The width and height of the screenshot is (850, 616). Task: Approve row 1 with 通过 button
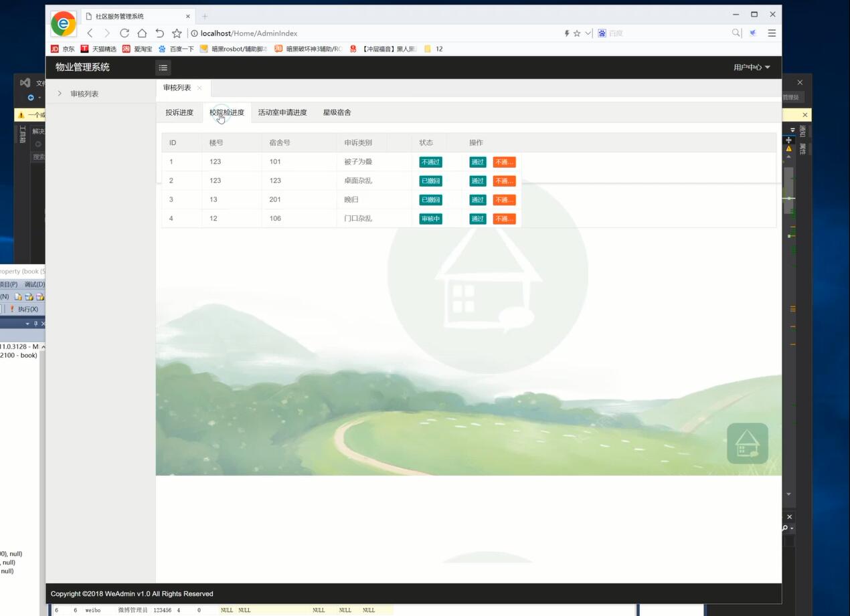[x=477, y=162]
